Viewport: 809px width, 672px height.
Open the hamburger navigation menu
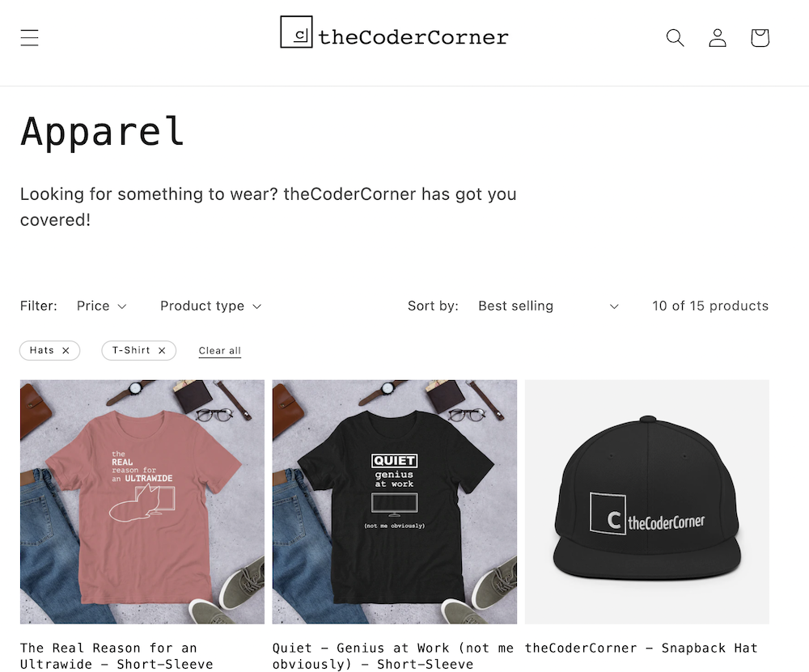click(29, 38)
